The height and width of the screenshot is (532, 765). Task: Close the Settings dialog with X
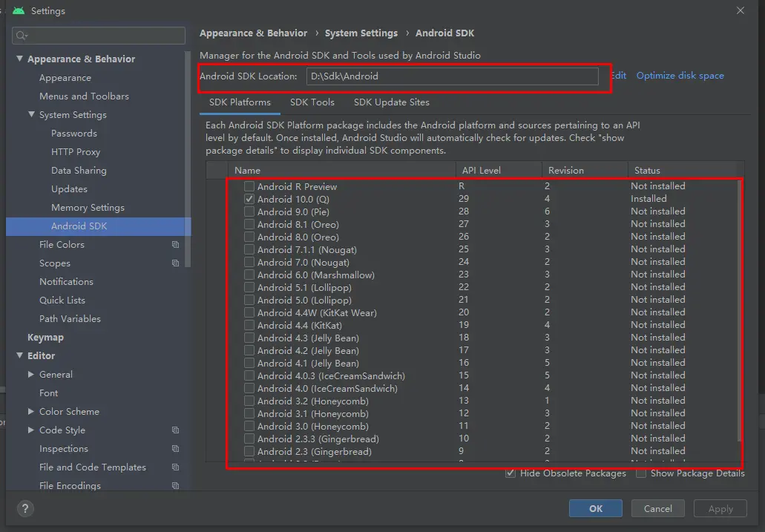(x=740, y=10)
